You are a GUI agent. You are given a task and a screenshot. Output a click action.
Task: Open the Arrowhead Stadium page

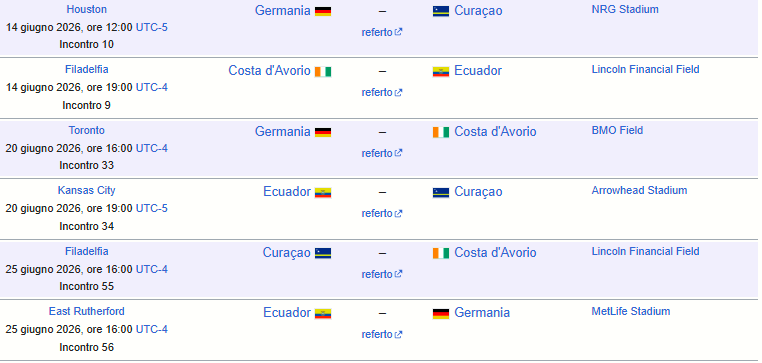(639, 190)
